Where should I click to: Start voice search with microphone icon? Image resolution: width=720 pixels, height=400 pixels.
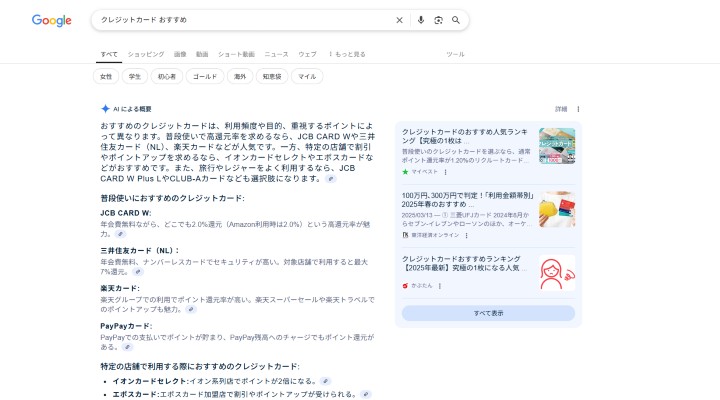pos(421,20)
